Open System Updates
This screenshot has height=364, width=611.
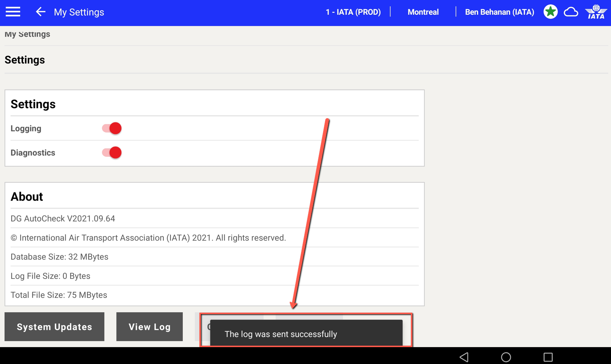click(54, 327)
